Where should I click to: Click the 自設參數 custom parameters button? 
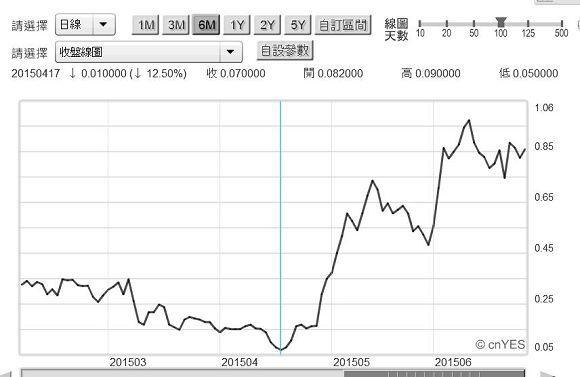(x=285, y=51)
